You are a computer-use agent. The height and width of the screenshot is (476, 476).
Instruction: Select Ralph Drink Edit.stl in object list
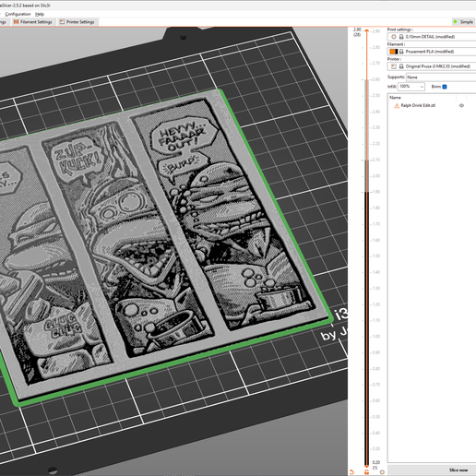[x=418, y=105]
